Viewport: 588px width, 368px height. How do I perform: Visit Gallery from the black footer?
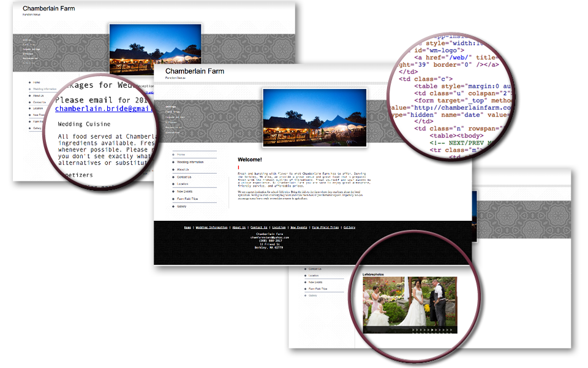[x=349, y=228]
